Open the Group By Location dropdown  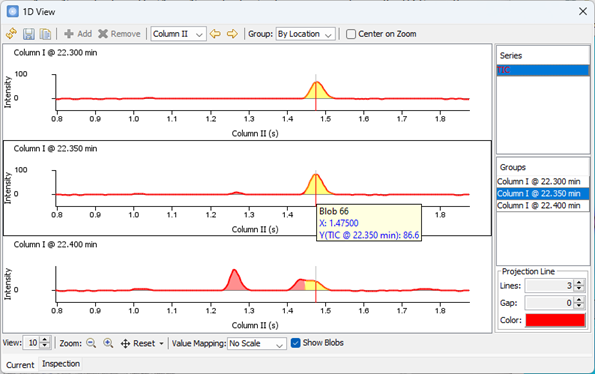tap(305, 34)
